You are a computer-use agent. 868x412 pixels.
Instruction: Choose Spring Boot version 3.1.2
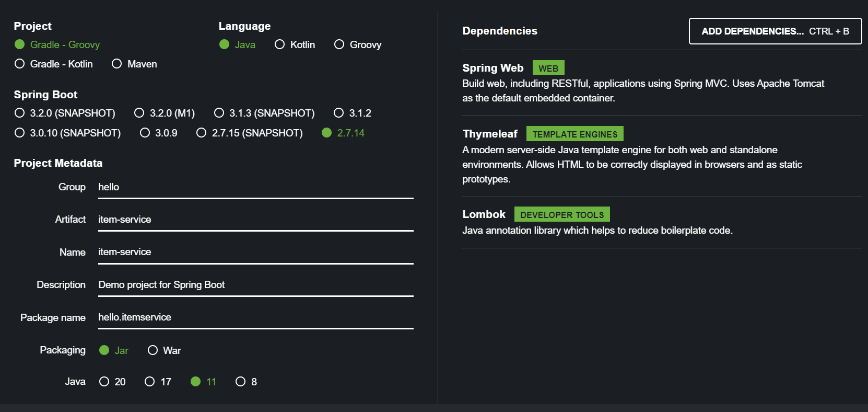(353, 113)
